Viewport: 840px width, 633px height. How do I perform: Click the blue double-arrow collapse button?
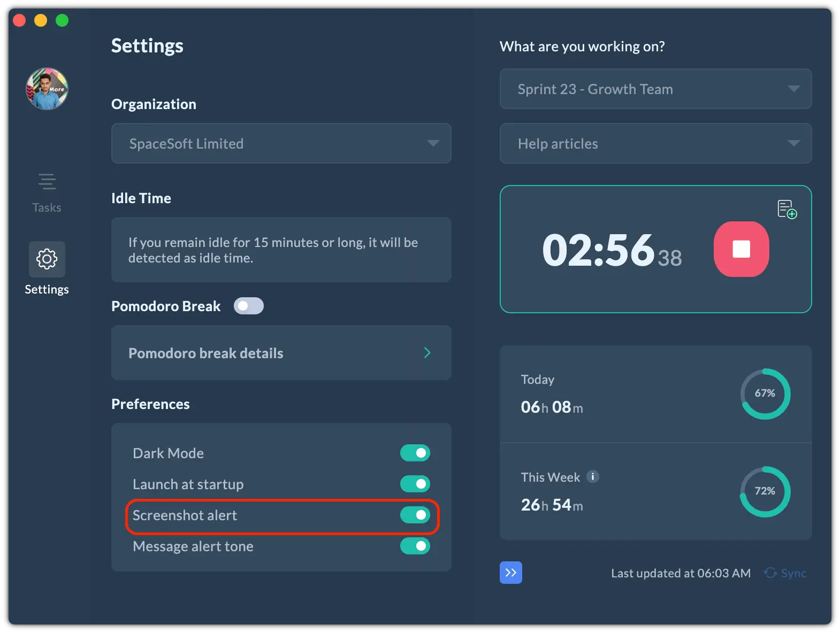coord(511,573)
